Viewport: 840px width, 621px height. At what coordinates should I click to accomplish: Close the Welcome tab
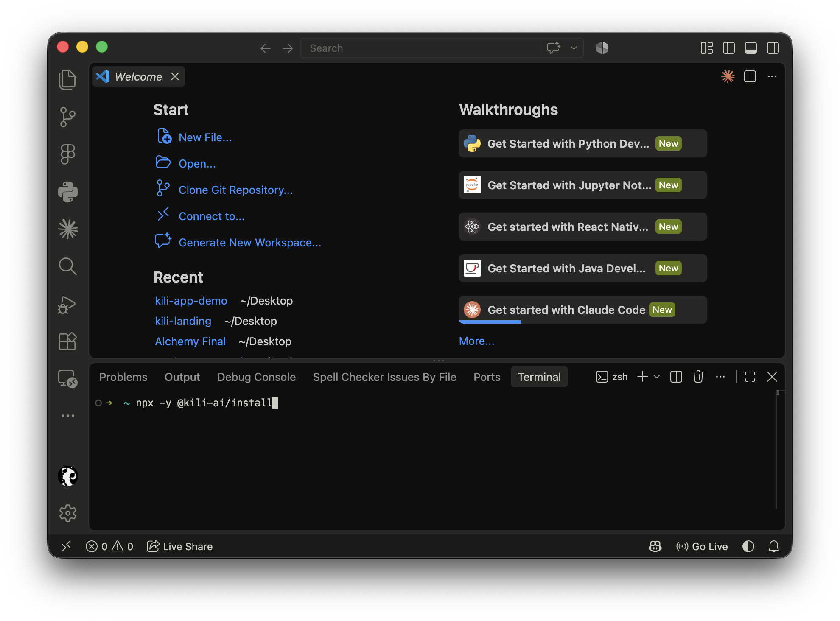[175, 76]
